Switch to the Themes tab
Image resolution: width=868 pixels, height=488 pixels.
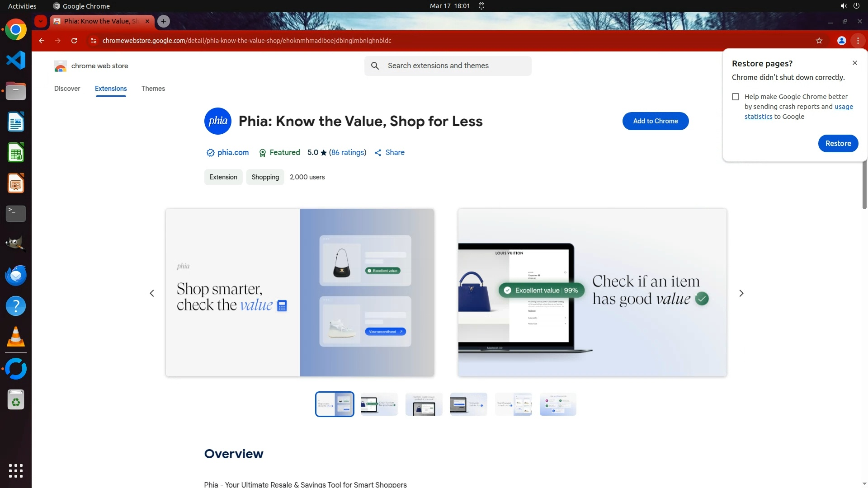click(x=153, y=89)
